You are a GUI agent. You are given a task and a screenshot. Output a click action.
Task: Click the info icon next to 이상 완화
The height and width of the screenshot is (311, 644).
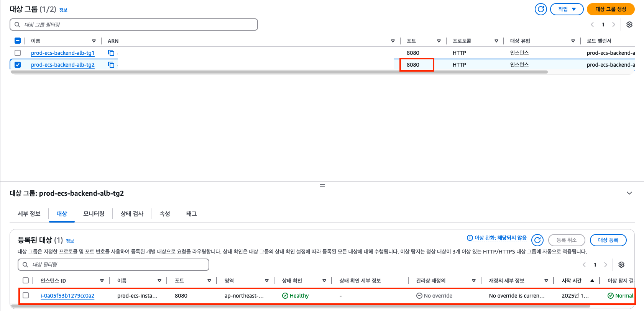tap(470, 238)
